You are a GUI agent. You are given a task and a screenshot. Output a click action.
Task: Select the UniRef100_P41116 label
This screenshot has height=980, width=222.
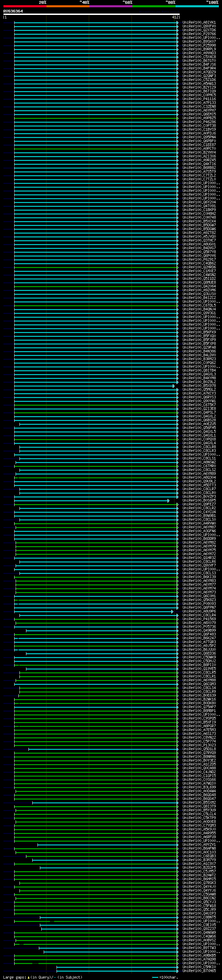pos(199,99)
